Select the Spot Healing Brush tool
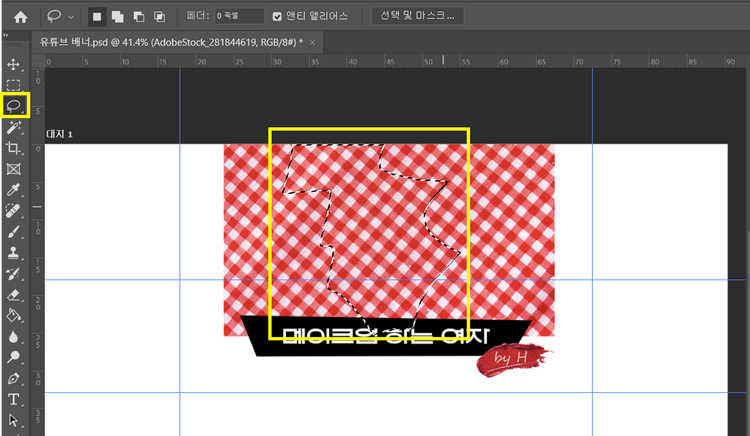The width and height of the screenshot is (750, 436). [x=13, y=211]
